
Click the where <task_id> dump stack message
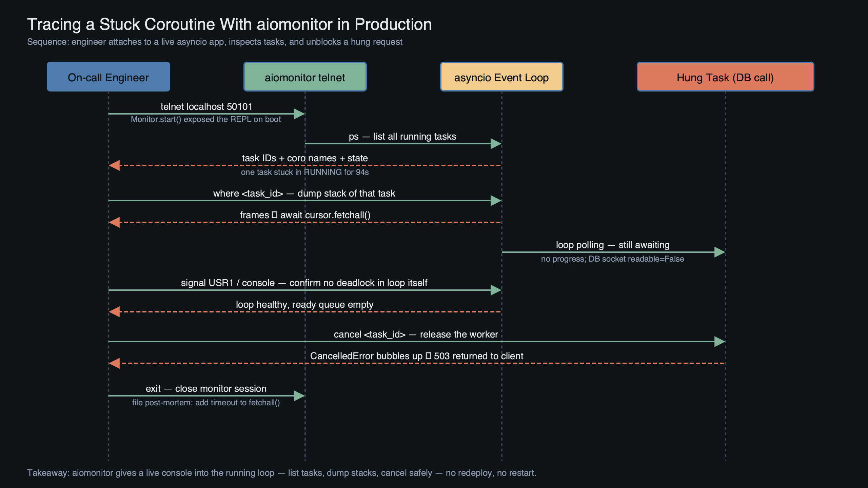pyautogui.click(x=304, y=200)
